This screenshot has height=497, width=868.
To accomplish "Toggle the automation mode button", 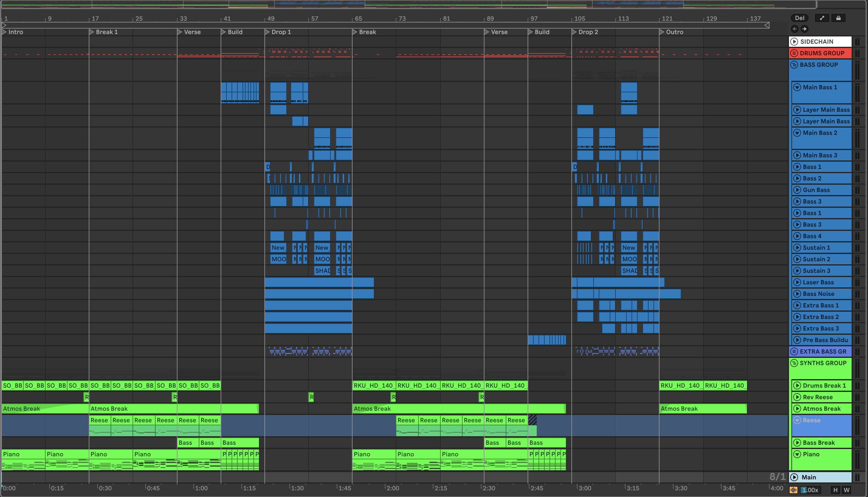I will (822, 18).
